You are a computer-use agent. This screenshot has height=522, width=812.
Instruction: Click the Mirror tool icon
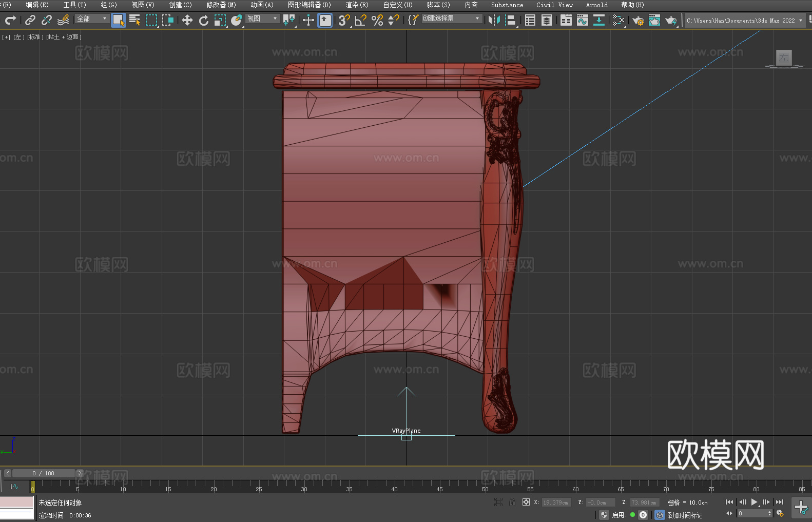pyautogui.click(x=494, y=21)
